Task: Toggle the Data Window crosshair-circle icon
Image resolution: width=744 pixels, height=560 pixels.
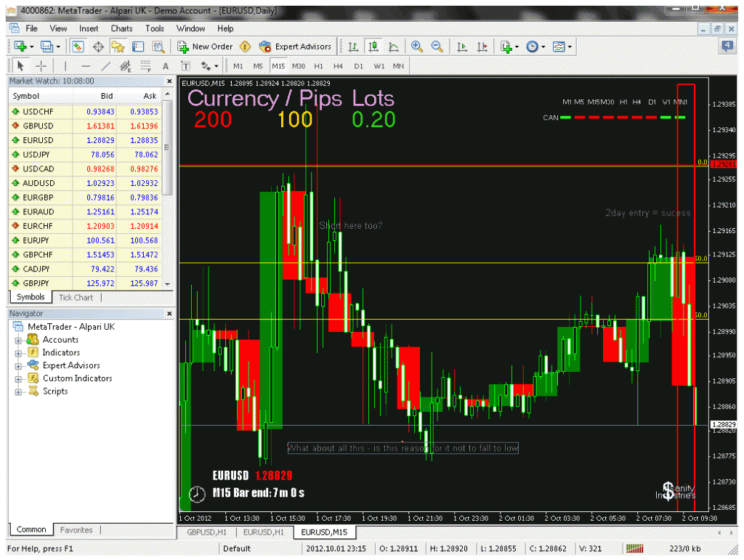Action: (98, 46)
